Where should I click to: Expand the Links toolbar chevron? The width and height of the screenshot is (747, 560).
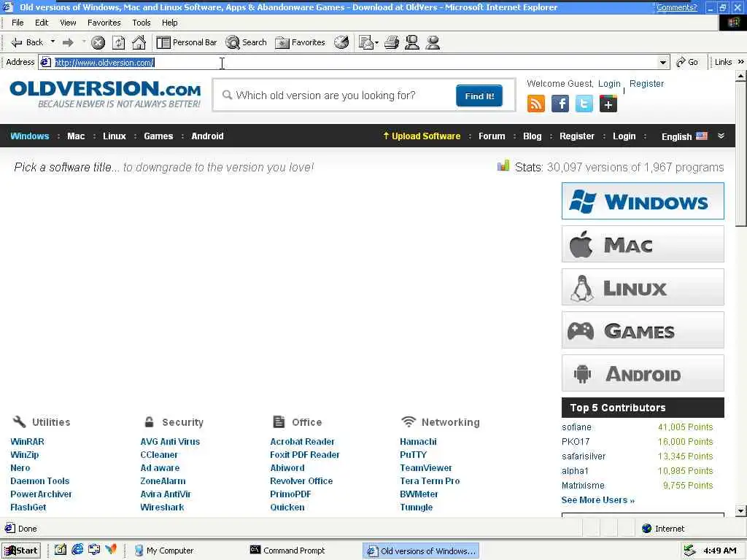point(741,62)
